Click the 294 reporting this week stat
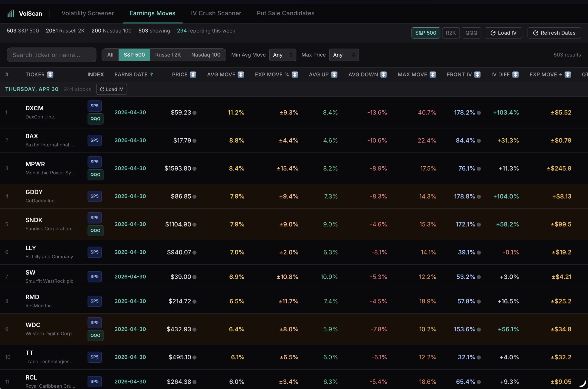588x389 pixels. tap(206, 31)
